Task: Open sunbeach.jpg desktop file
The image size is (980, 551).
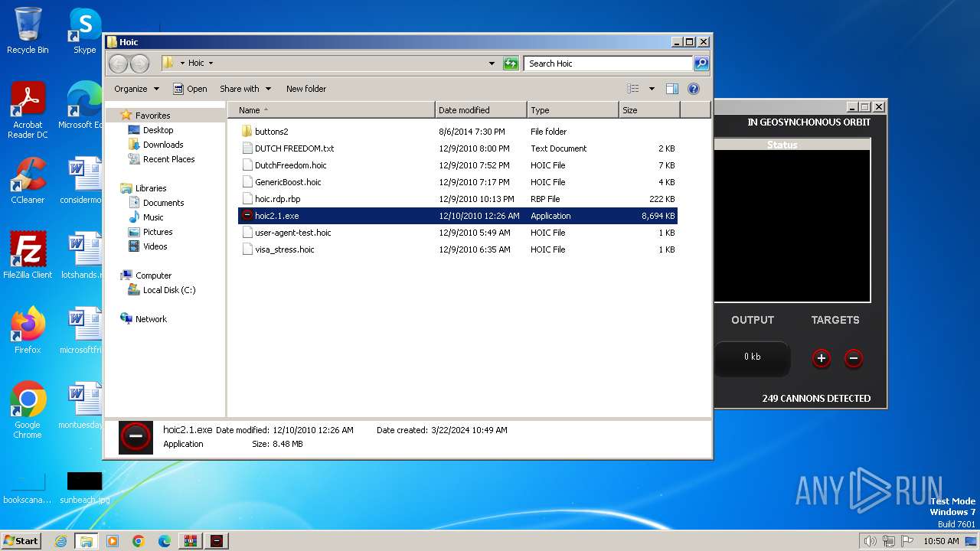Action: pyautogui.click(x=84, y=488)
